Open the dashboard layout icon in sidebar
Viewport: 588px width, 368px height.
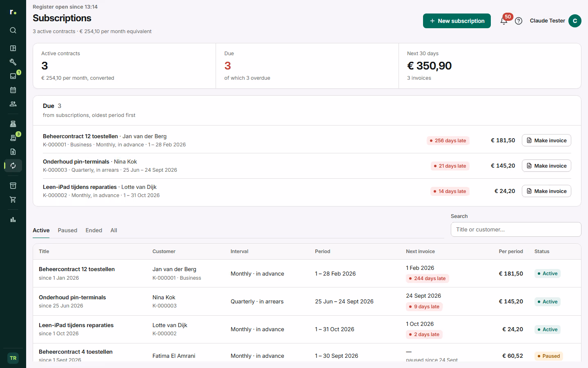13,48
